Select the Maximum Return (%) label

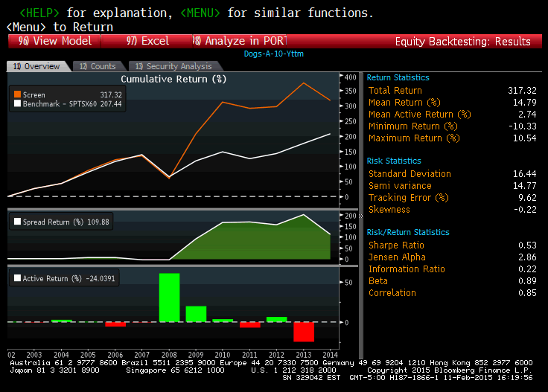point(414,138)
